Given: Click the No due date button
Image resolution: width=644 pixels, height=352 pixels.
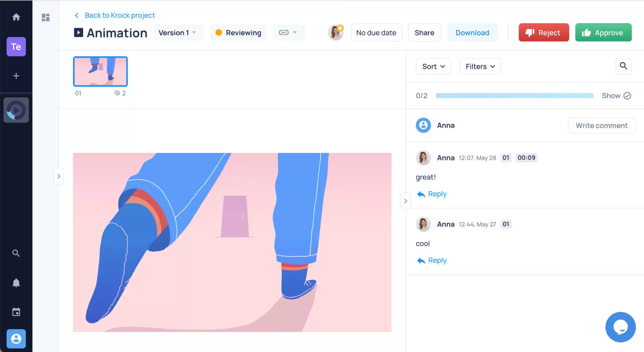Looking at the screenshot, I should (x=376, y=33).
